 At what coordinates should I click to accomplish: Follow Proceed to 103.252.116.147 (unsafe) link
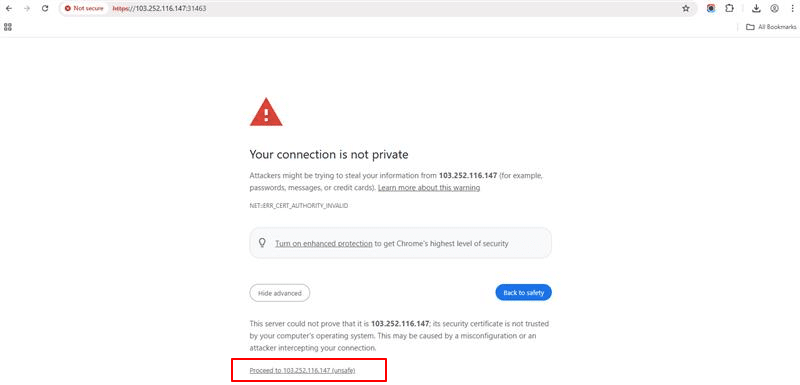pos(303,371)
